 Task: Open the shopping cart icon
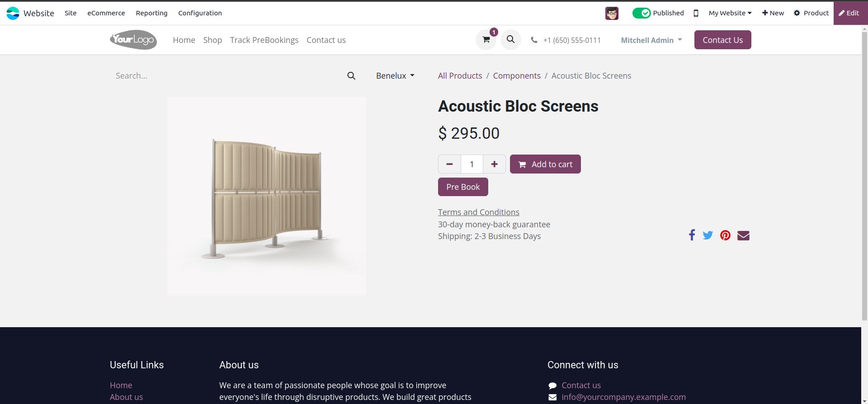[486, 40]
